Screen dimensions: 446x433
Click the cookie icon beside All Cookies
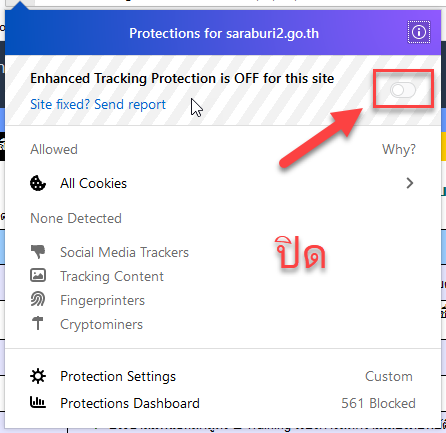(38, 183)
